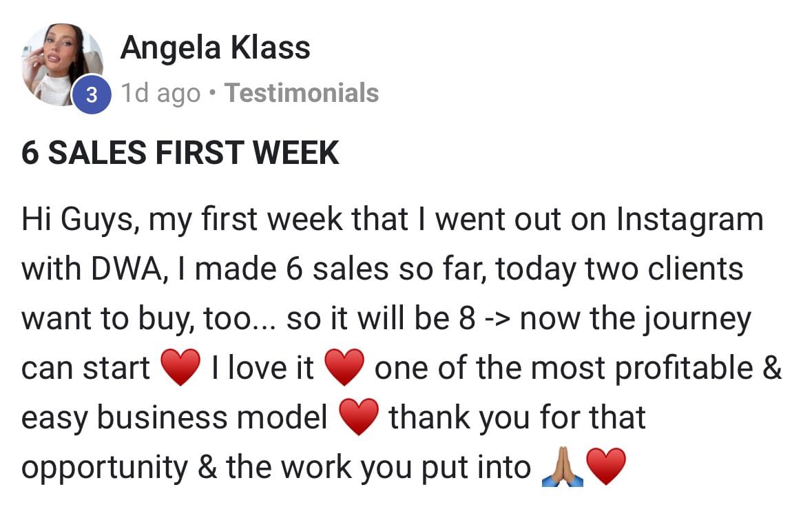
Task: Open Angela Klass's profile photo
Action: [x=62, y=63]
